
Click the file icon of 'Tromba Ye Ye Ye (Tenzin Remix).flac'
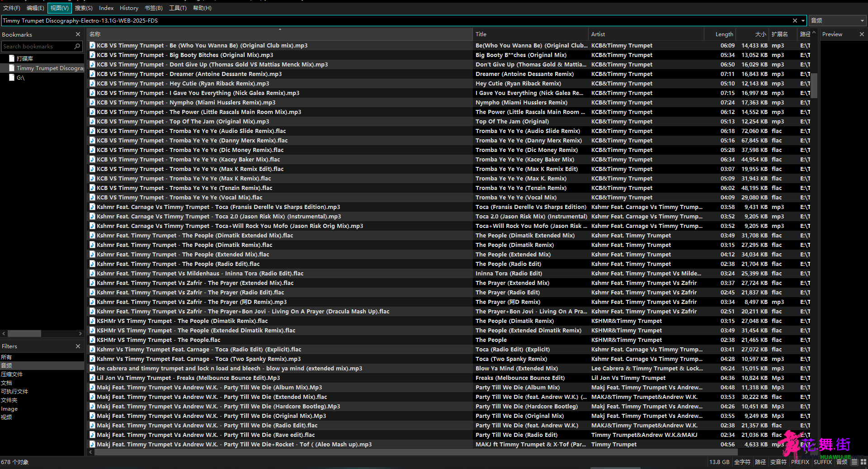click(92, 188)
